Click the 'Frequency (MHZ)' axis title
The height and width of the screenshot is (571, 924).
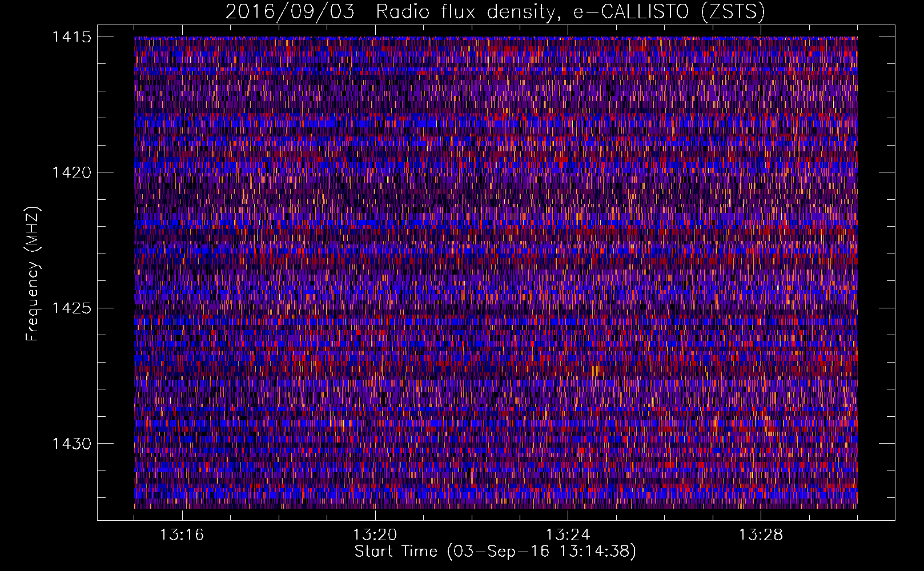33,274
